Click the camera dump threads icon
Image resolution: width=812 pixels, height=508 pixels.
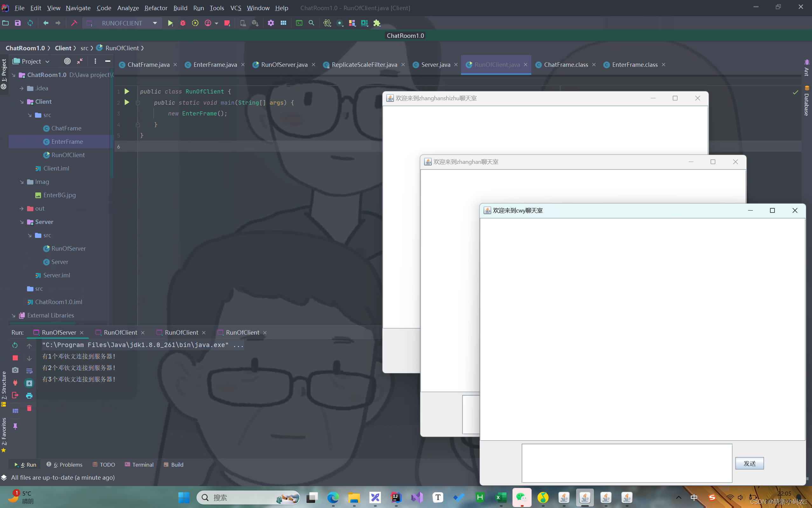click(x=15, y=370)
